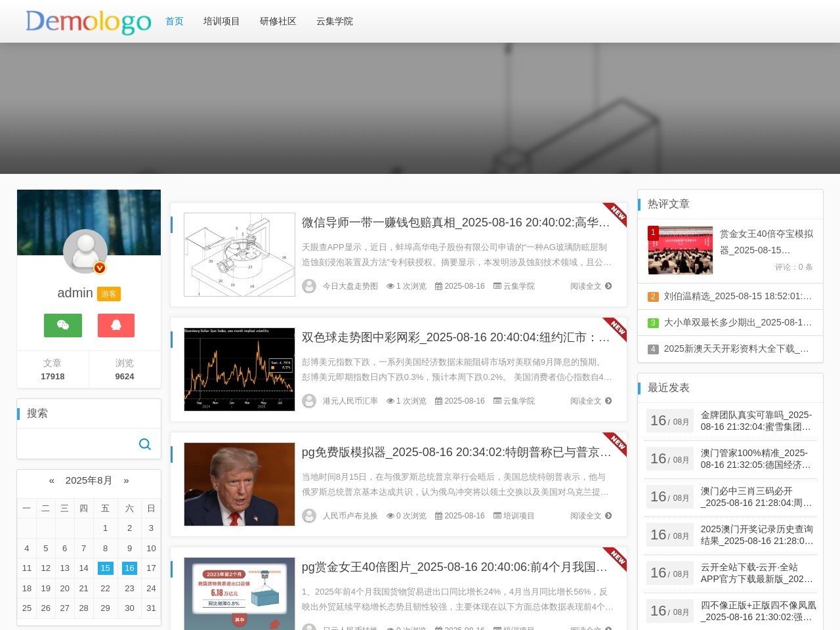Open the red QQ icon button
The height and width of the screenshot is (630, 840).
[x=116, y=325]
